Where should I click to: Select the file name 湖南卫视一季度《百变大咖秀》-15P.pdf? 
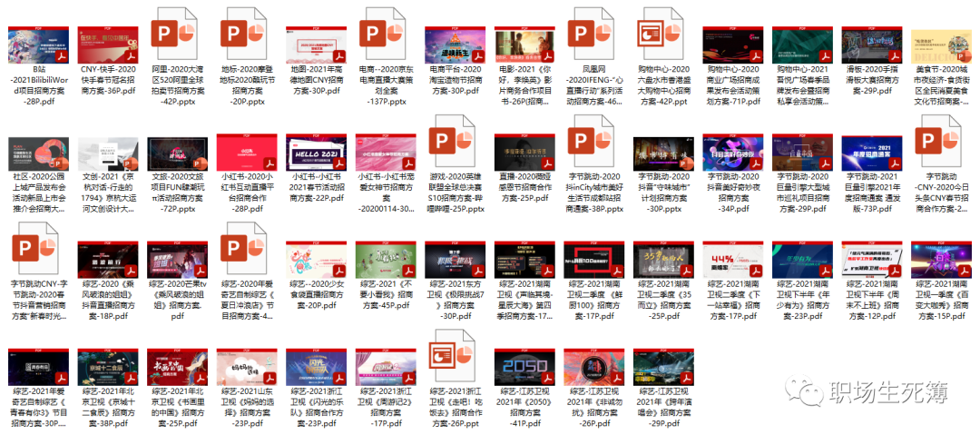coord(941,300)
